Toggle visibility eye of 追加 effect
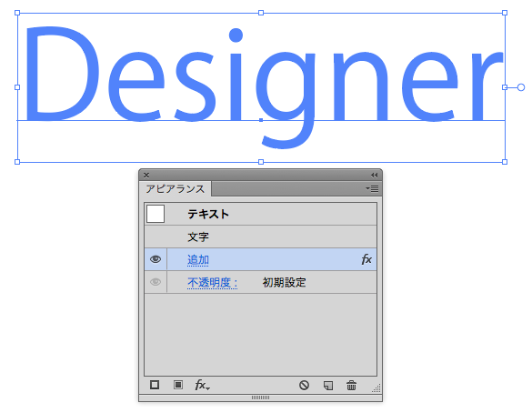The width and height of the screenshot is (532, 413). (156, 259)
